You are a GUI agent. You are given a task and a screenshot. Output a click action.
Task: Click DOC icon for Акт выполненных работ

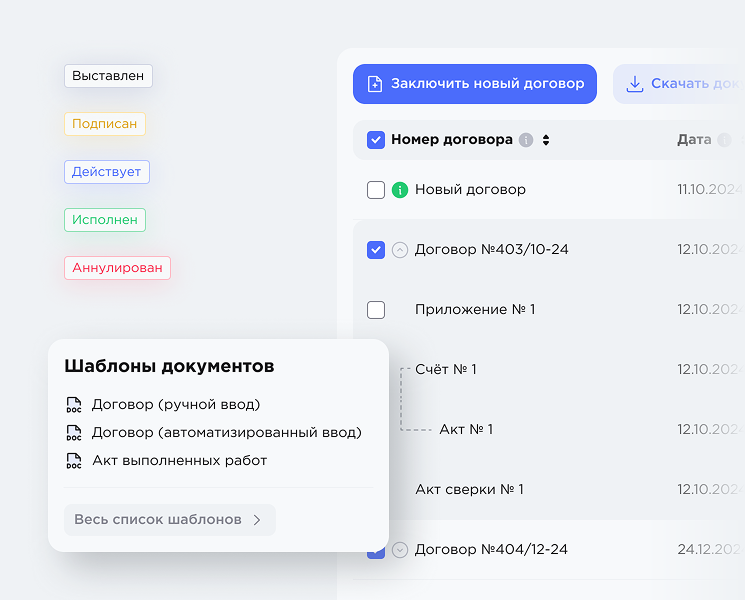coord(74,461)
